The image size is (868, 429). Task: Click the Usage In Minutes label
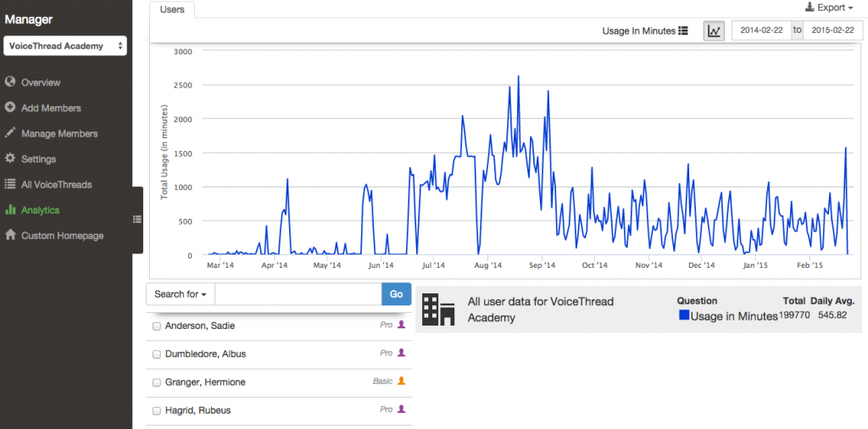pyautogui.click(x=639, y=31)
